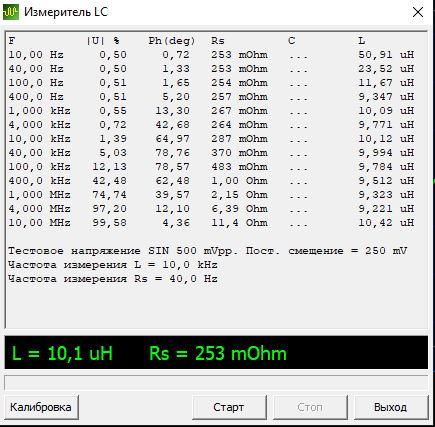Click the Ph(deg) column header
The width and height of the screenshot is (435, 427).
pos(172,41)
